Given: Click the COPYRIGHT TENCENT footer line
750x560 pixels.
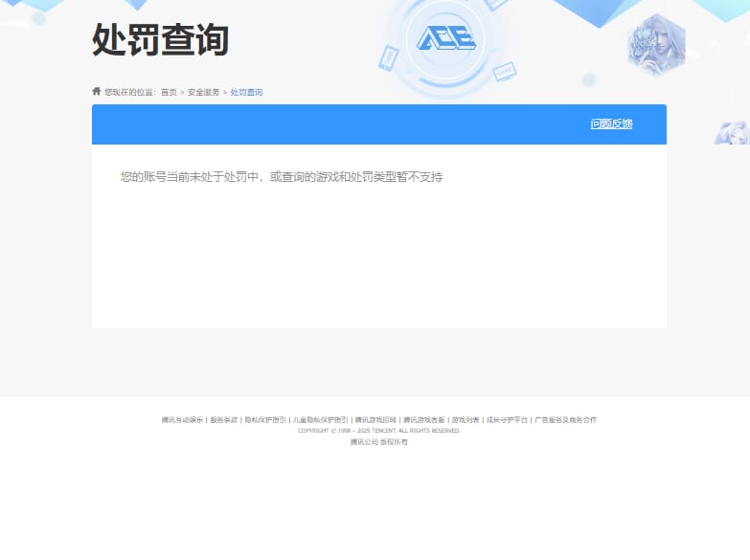Looking at the screenshot, I should tap(378, 431).
